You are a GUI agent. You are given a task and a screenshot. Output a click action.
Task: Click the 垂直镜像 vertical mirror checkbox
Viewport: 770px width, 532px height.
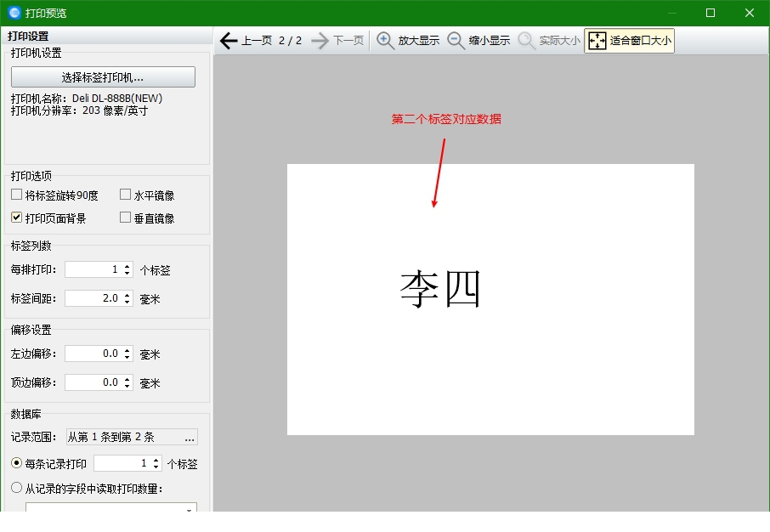point(123,217)
